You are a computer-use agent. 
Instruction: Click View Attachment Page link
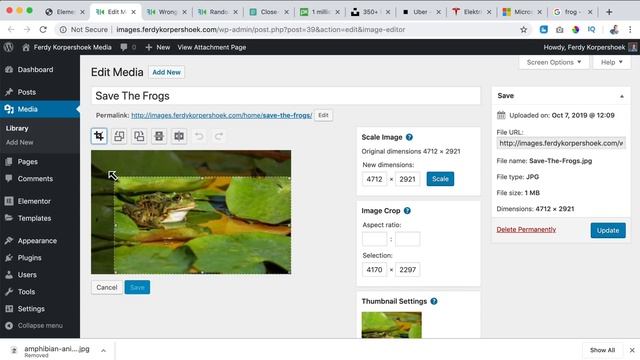tap(211, 47)
